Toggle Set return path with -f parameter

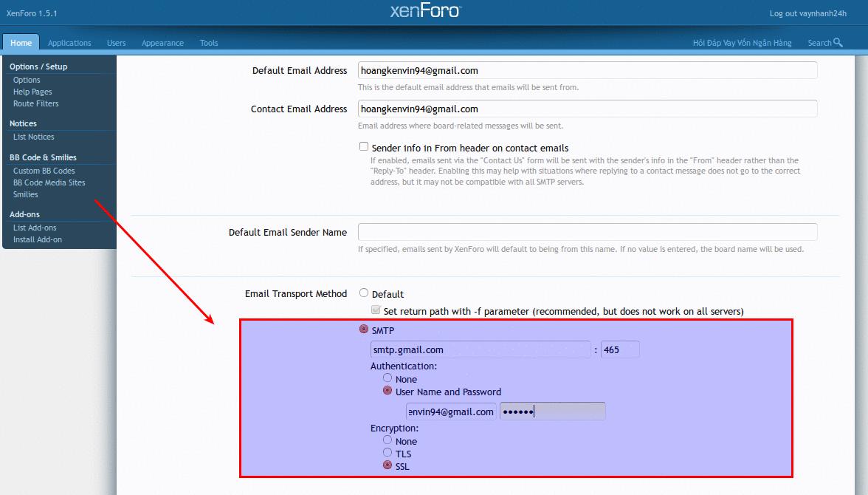pos(376,310)
